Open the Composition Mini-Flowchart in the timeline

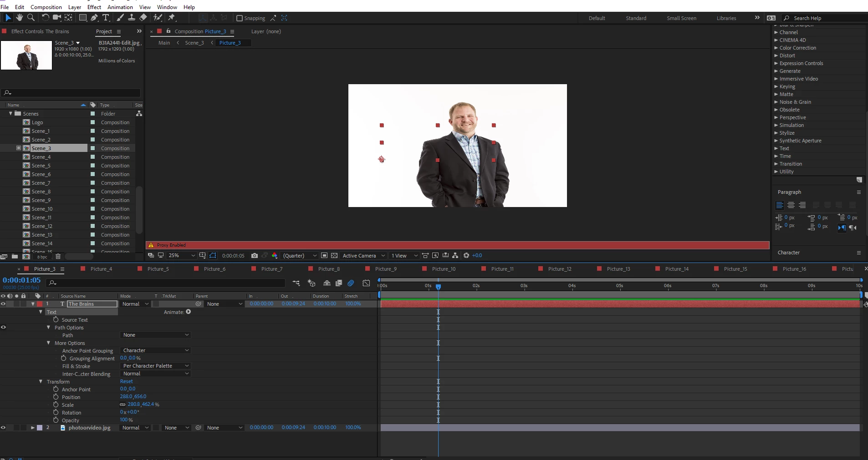[x=296, y=283]
